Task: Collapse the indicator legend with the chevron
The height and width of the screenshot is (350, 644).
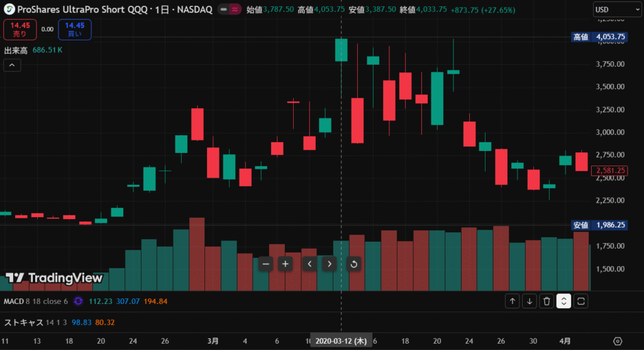Action: (13, 65)
